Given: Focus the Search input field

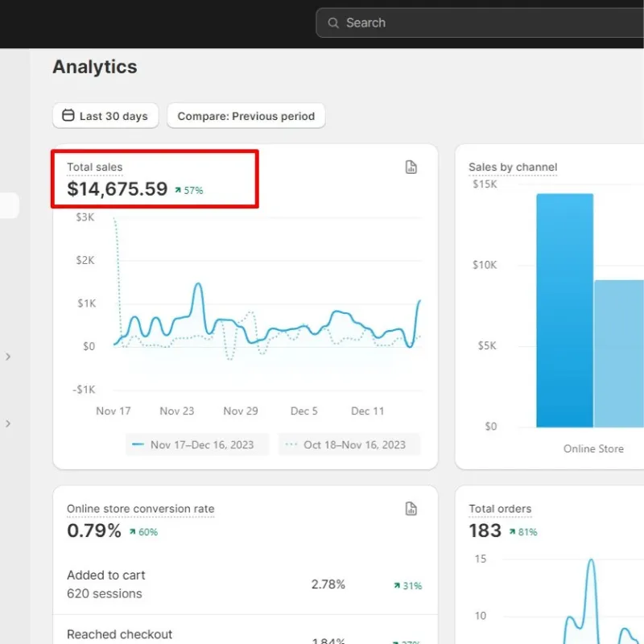Looking at the screenshot, I should pyautogui.click(x=480, y=23).
